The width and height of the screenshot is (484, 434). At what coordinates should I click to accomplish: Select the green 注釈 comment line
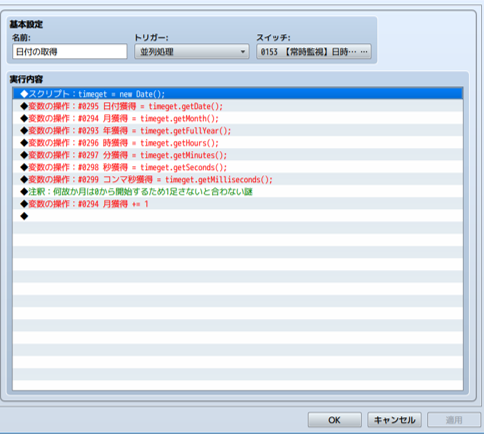[x=238, y=192]
